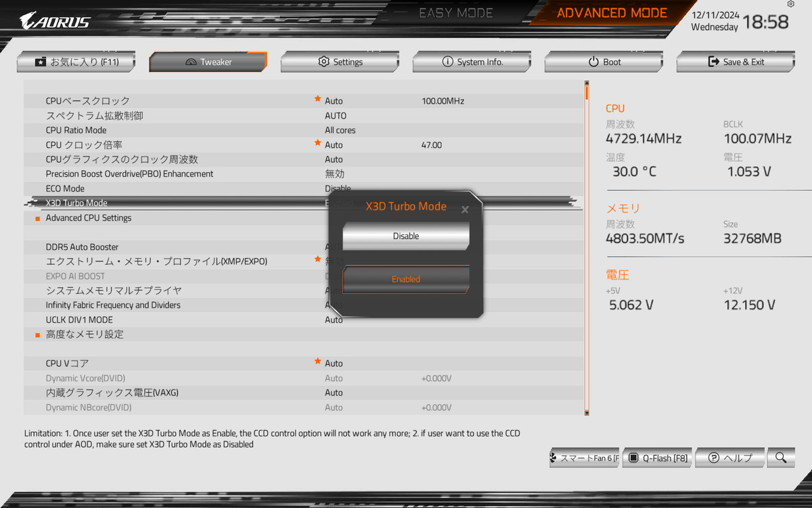Image resolution: width=812 pixels, height=508 pixels.
Task: Expand 高度なメモリ設定 submenu
Action: 85,335
